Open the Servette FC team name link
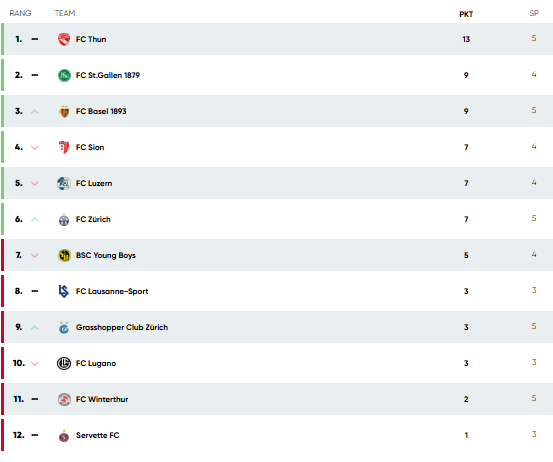Viewport: 553px width, 462px height. point(97,435)
